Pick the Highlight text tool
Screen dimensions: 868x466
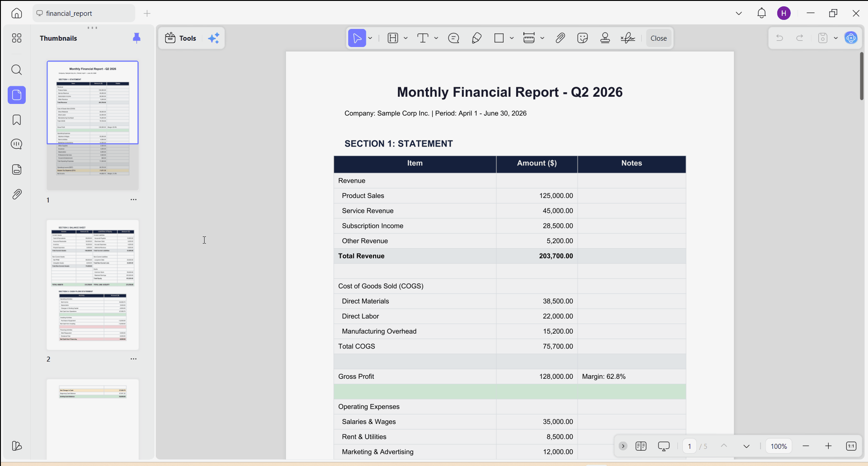coord(393,38)
